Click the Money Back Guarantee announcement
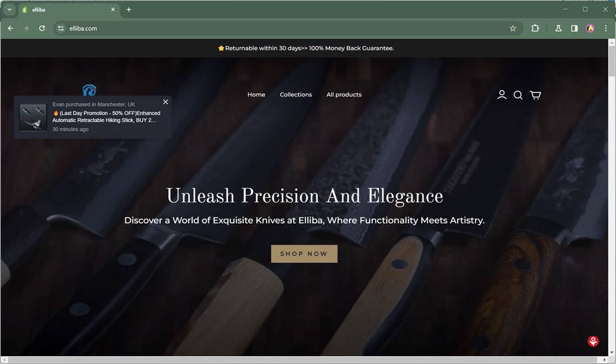This screenshot has width=616, height=364. [306, 48]
